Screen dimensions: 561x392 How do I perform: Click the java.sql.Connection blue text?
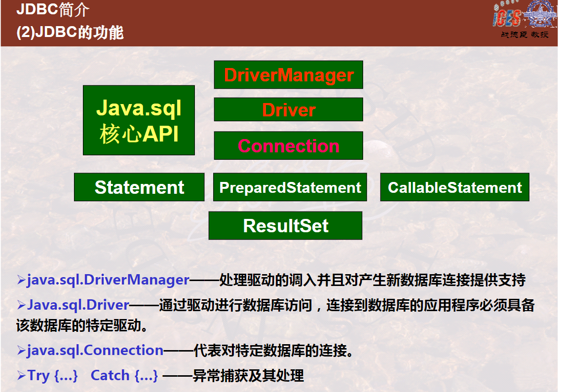(95, 351)
